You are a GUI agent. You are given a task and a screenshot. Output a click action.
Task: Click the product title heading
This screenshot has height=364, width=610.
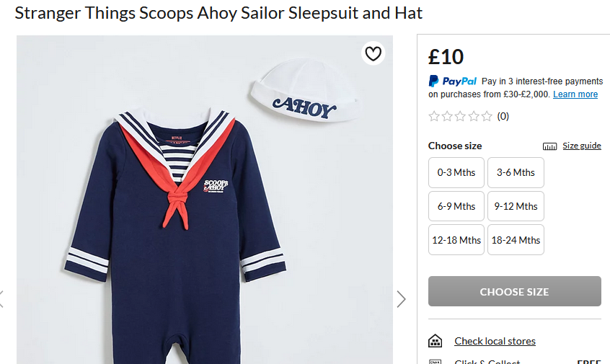click(218, 13)
